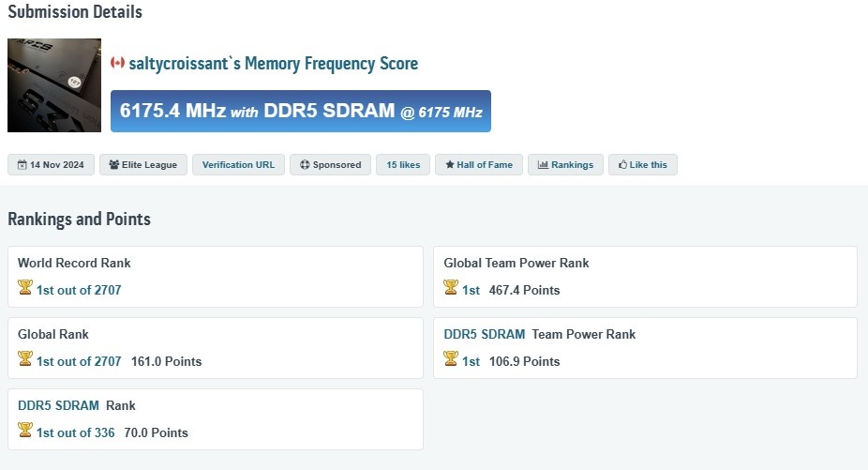Click the thumbs-up icon on Like this
The image size is (868, 470).
tap(622, 164)
